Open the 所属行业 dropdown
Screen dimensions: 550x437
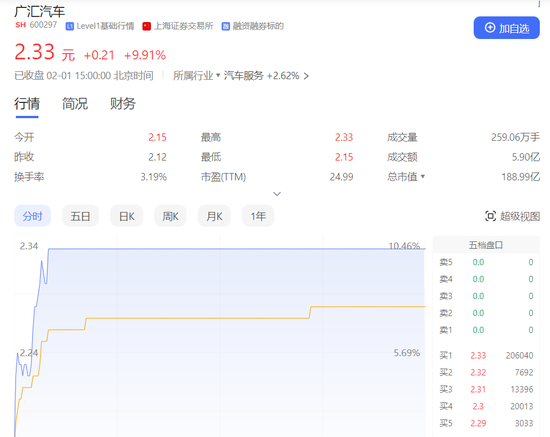(x=196, y=76)
